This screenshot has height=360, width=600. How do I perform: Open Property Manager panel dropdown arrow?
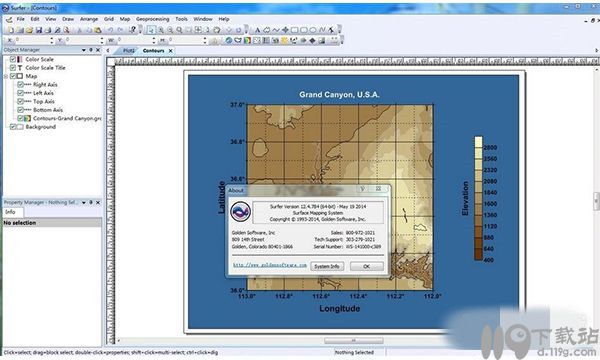83,202
